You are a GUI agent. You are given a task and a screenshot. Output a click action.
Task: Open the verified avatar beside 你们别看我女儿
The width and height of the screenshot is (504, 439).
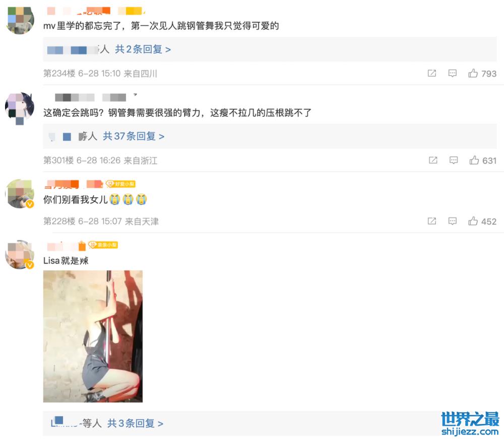(20, 194)
